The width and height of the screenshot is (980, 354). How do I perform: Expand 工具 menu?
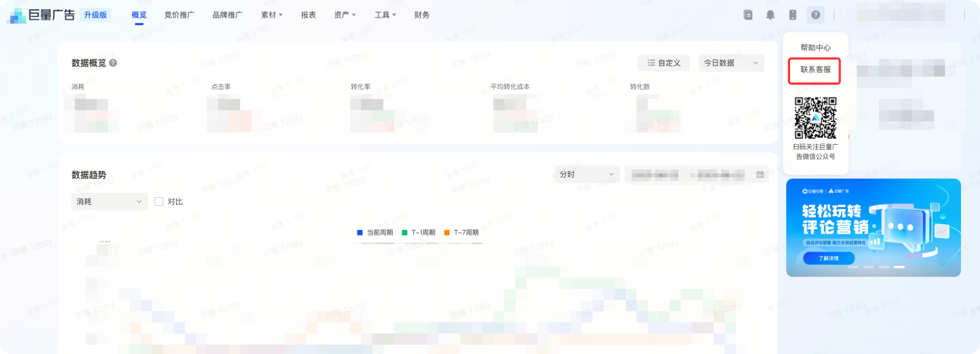click(x=385, y=15)
